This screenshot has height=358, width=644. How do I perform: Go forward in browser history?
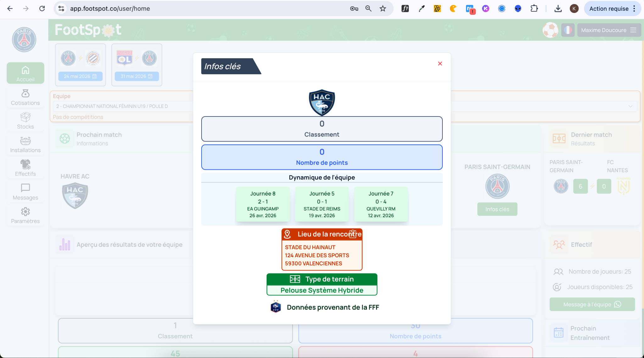[26, 9]
